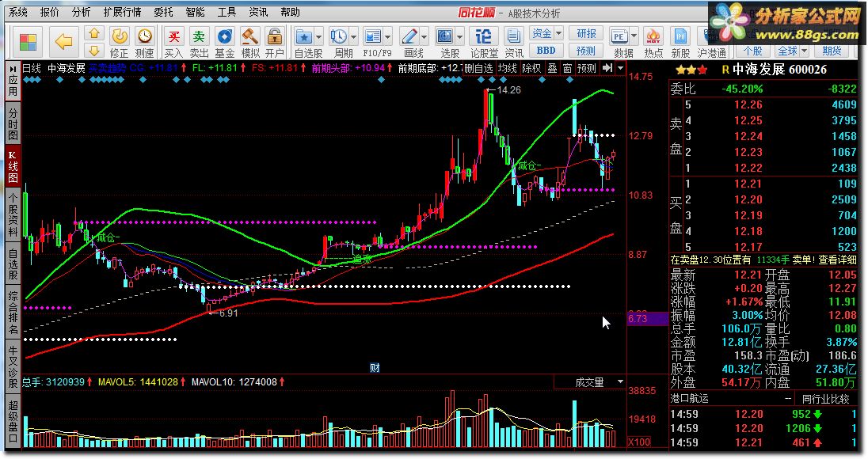Screen dimensions: 868x459
Task: Expand the 周期 period dropdown arrow
Action: point(353,37)
